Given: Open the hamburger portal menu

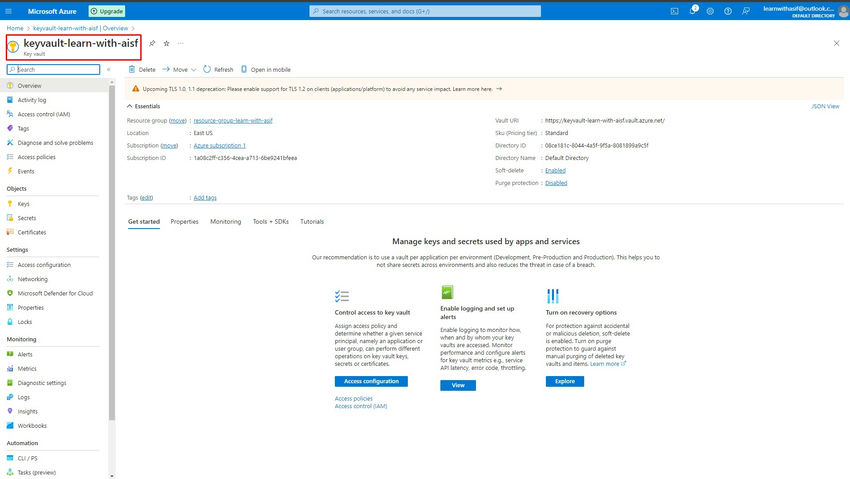Looking at the screenshot, I should click(9, 11).
